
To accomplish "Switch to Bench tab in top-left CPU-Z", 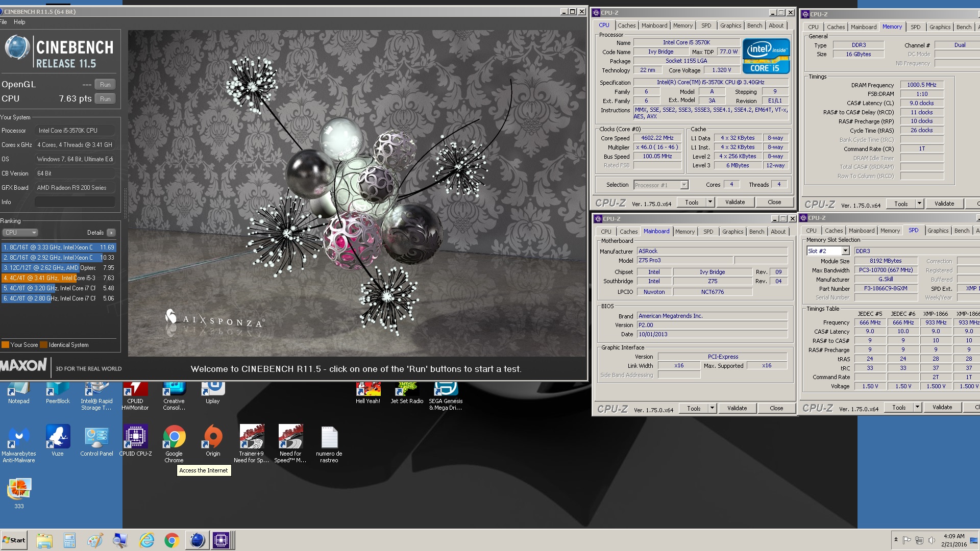I will [x=754, y=26].
